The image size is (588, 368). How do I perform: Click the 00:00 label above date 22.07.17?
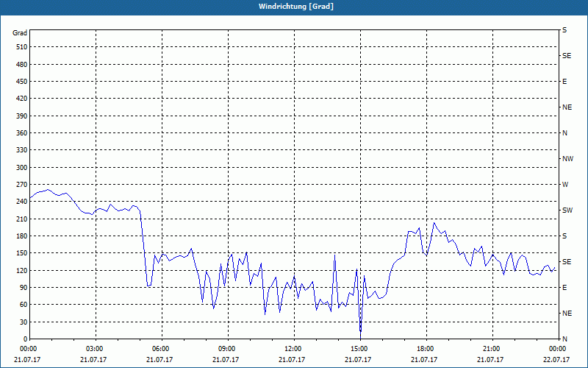click(558, 349)
